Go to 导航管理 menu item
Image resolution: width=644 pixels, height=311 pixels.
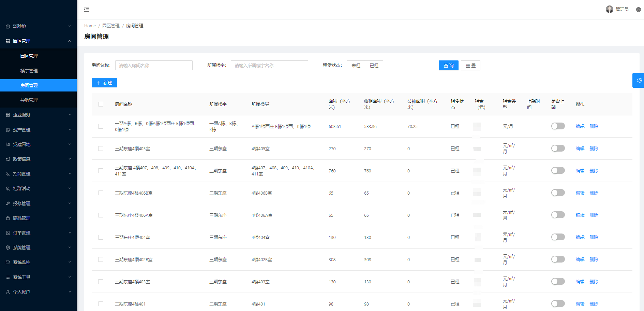tap(29, 100)
